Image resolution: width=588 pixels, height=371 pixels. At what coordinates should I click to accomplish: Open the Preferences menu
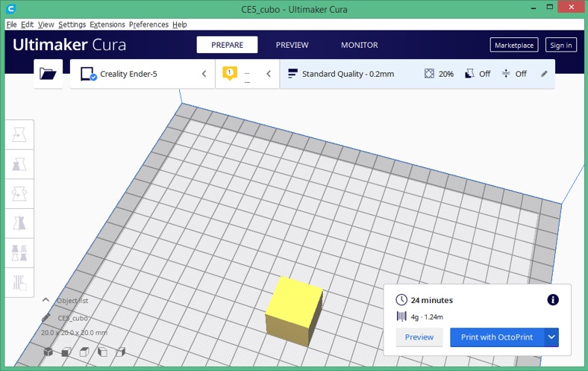point(149,25)
